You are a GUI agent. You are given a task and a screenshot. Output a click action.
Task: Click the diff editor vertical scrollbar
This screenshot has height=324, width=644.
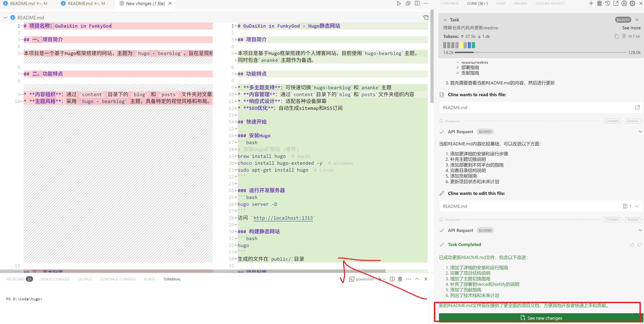point(432,56)
